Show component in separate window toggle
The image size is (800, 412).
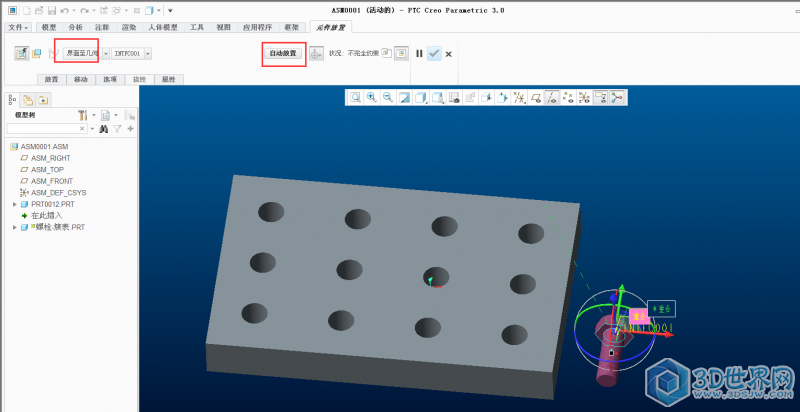click(386, 53)
